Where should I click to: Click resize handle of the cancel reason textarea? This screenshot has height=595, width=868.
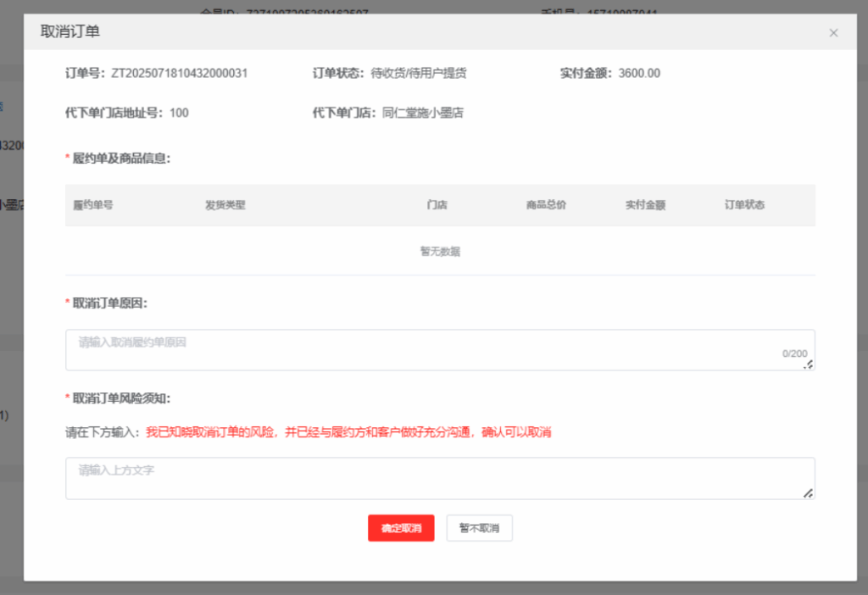(x=809, y=364)
